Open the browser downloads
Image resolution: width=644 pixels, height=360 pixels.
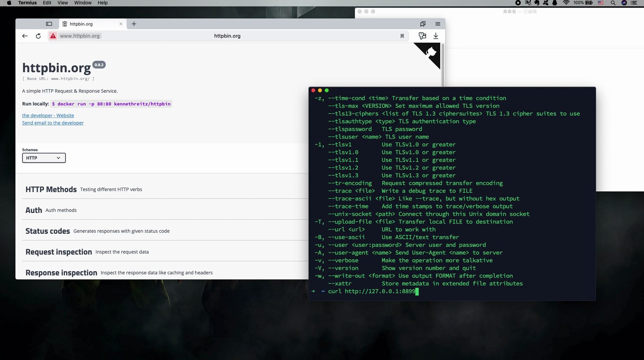tap(436, 36)
